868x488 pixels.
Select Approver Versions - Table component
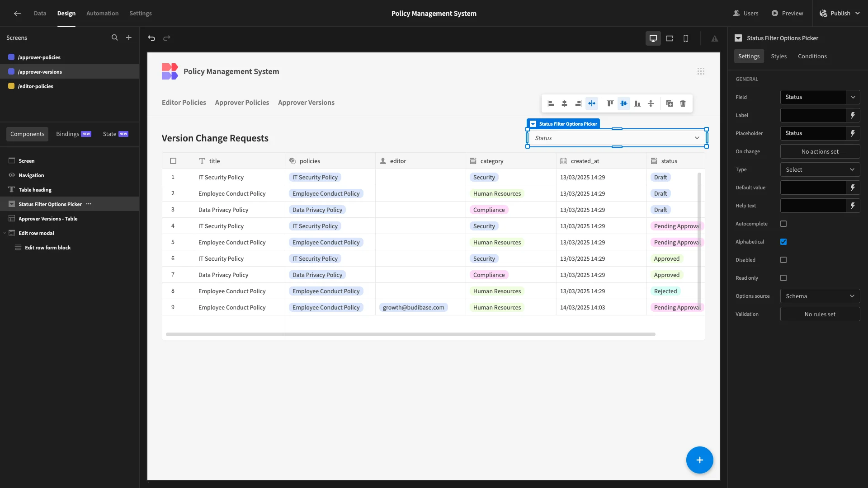coord(70,219)
